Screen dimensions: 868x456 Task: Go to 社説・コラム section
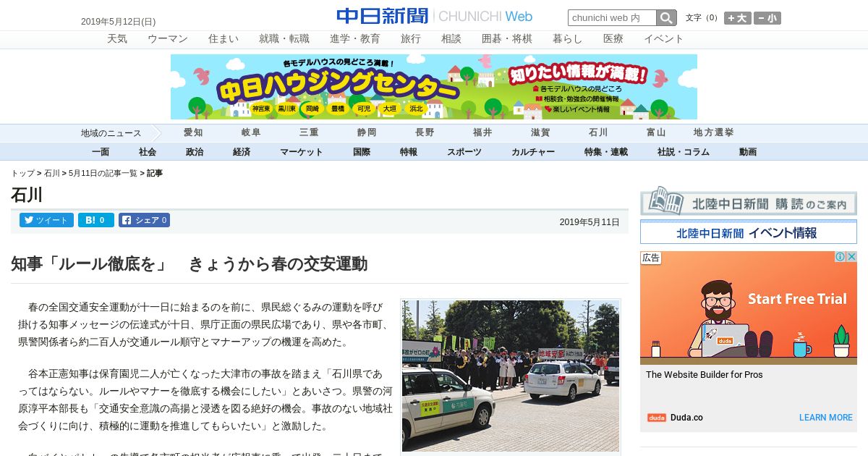coord(684,152)
